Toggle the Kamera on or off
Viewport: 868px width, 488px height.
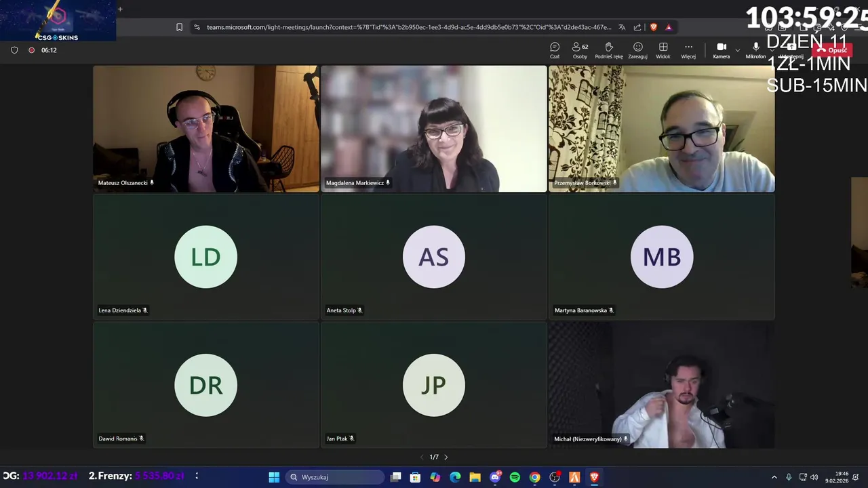(722, 50)
